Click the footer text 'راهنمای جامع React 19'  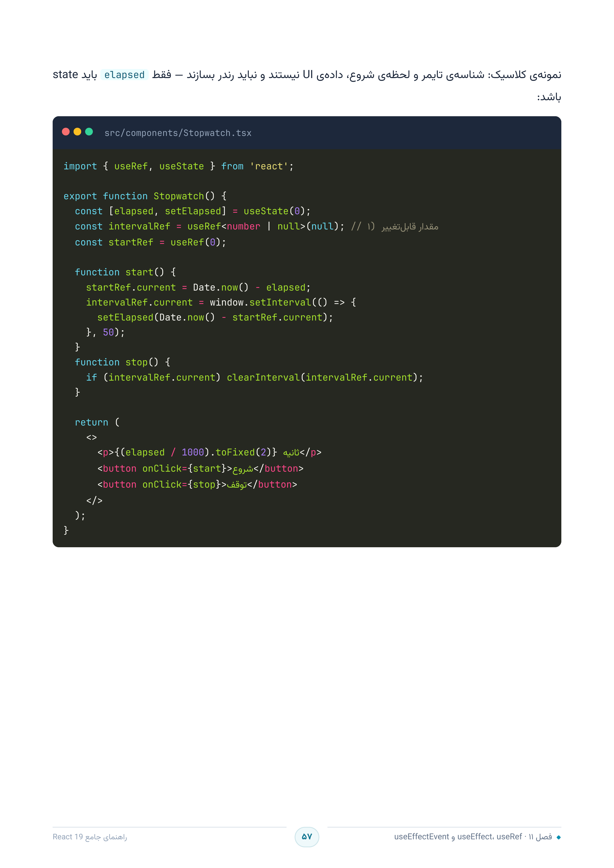pyautogui.click(x=90, y=837)
